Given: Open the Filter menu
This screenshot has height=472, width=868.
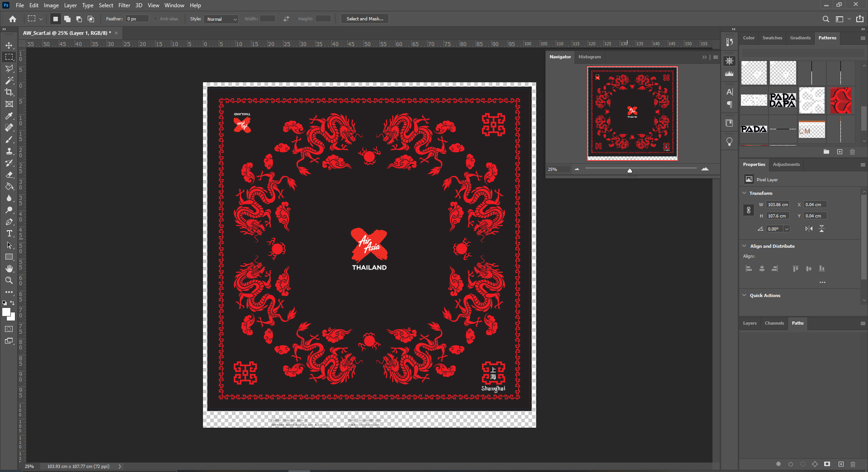Looking at the screenshot, I should 124,5.
